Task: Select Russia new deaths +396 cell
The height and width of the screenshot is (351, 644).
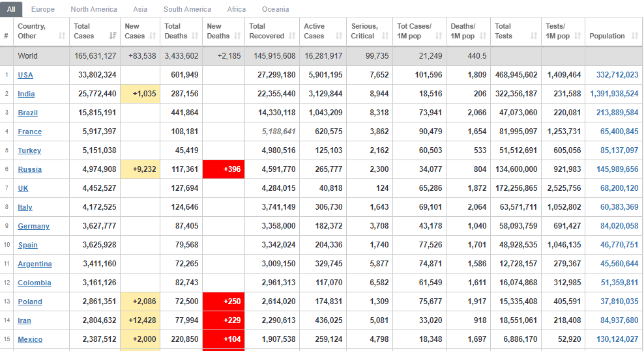Action: click(x=224, y=169)
